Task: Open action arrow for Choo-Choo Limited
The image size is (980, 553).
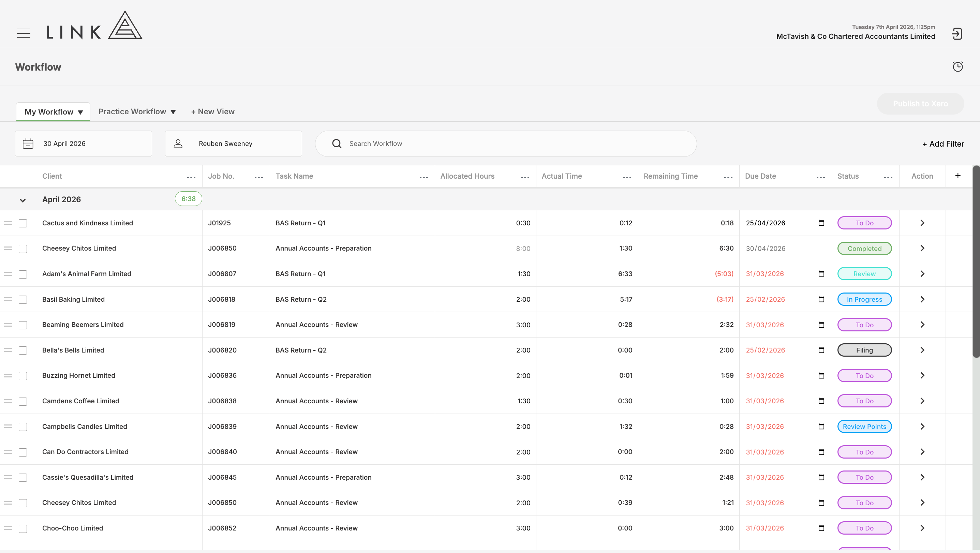Action: coord(922,528)
